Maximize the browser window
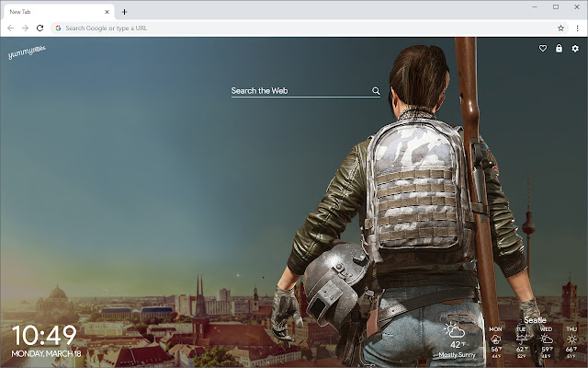 [556, 6]
